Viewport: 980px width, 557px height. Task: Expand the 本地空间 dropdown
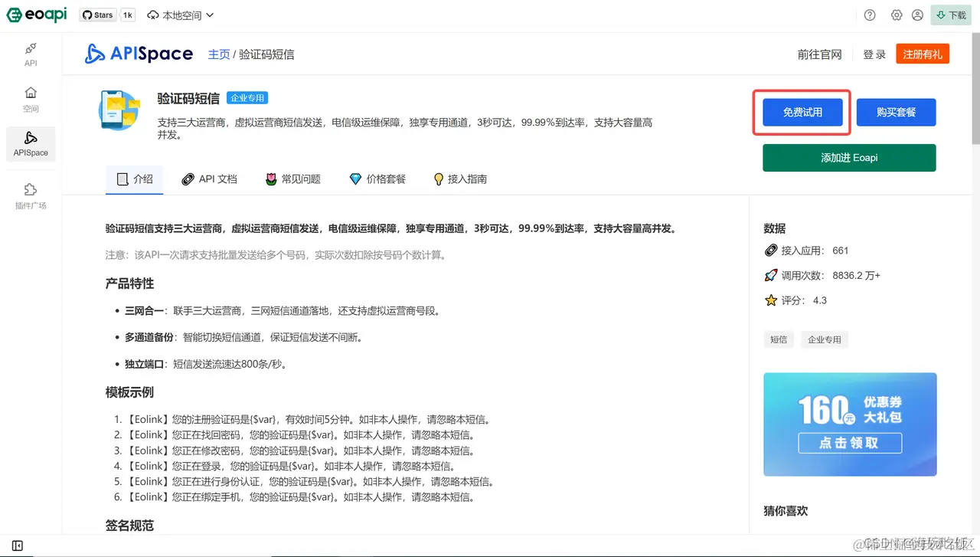[x=180, y=15]
